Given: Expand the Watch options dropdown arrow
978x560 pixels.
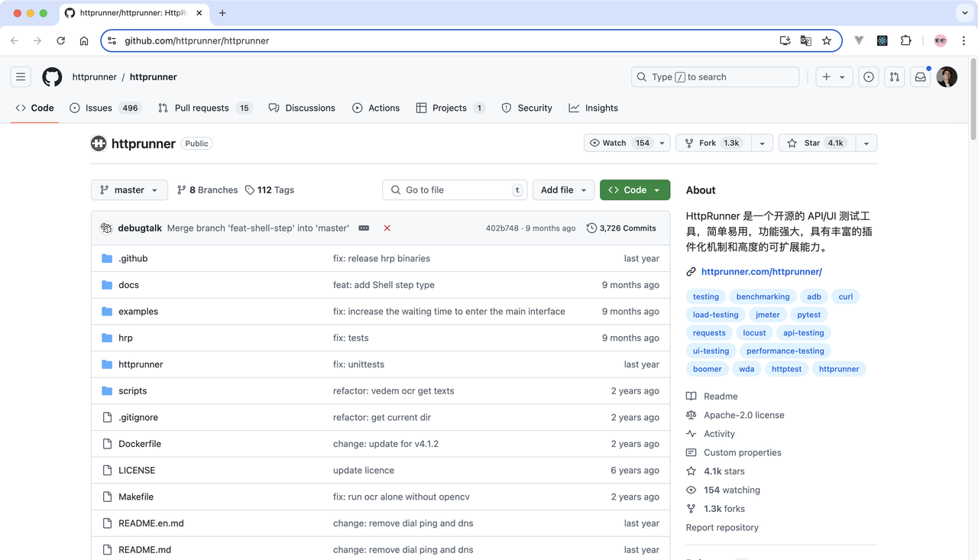Looking at the screenshot, I should [662, 143].
